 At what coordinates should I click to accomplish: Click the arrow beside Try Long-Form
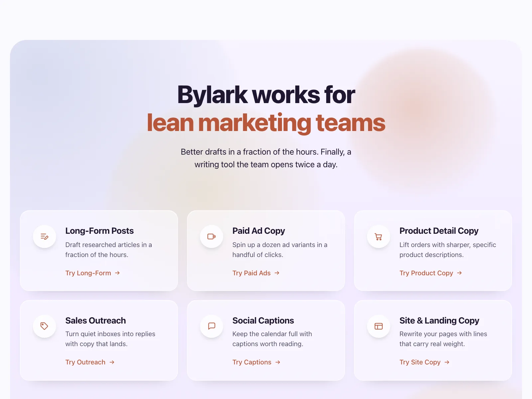point(117,273)
